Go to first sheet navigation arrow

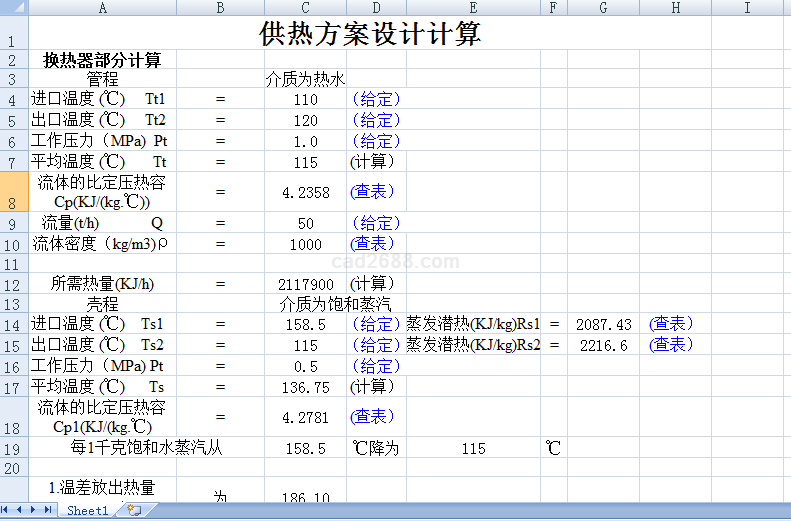pos(8,510)
